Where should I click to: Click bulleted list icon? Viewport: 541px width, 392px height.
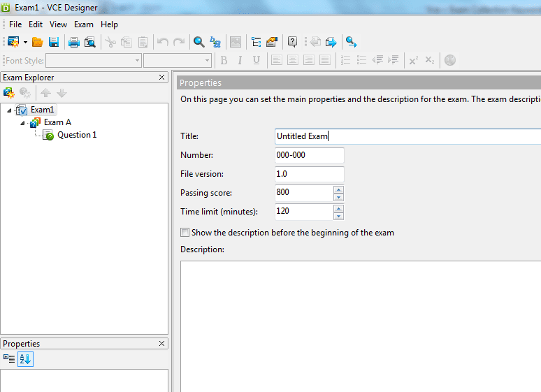click(x=361, y=60)
